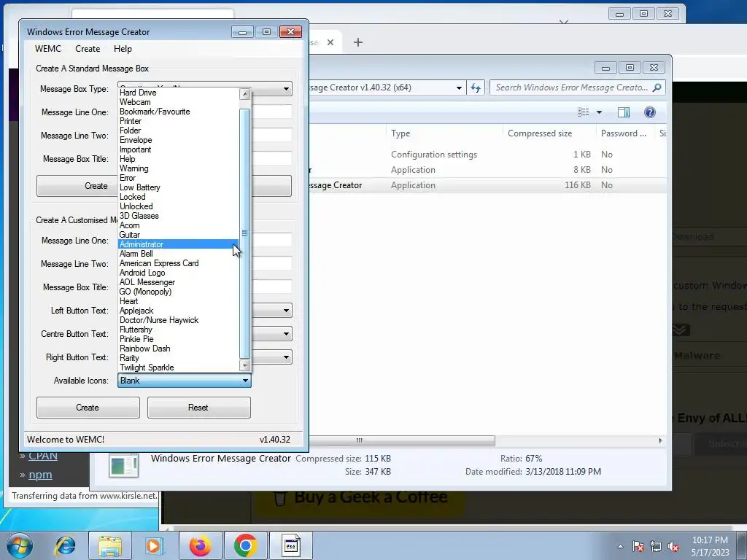This screenshot has width=747, height=560.
Task: Pick American Express Card option
Action: point(178,263)
